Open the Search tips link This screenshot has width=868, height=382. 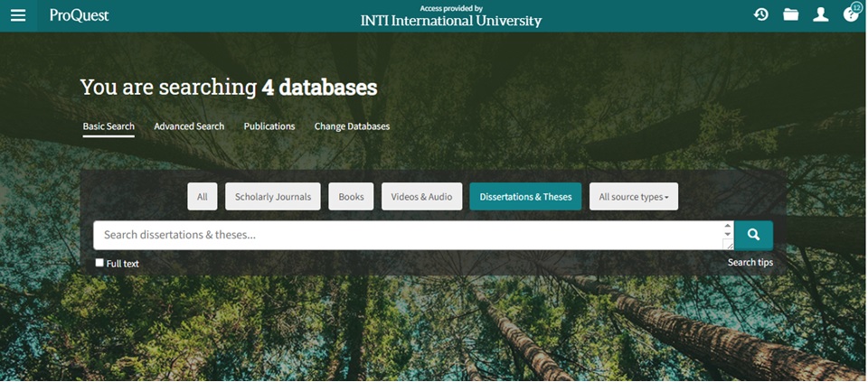750,263
